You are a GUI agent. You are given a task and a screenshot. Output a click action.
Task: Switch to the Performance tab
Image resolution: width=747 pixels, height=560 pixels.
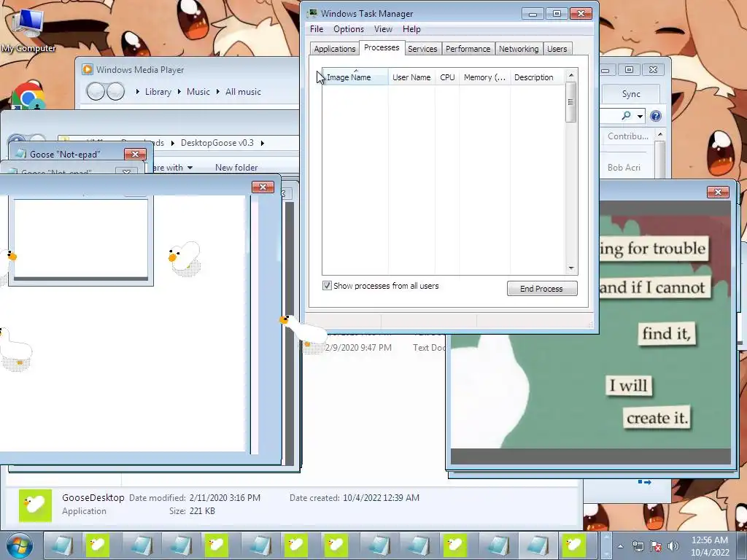tap(468, 49)
